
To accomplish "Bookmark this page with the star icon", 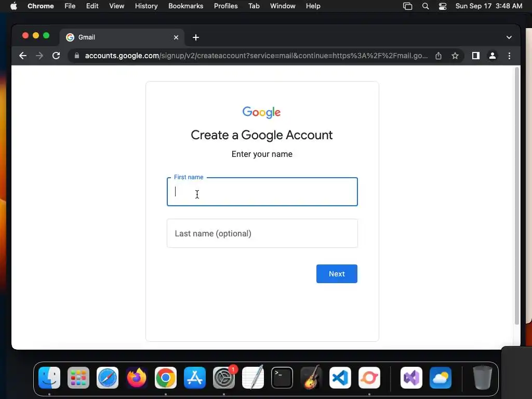I will [455, 56].
